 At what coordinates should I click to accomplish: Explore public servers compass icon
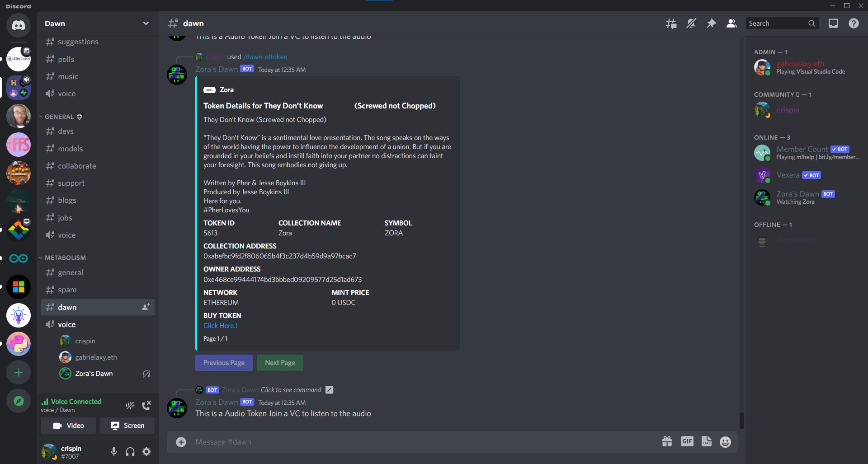(x=19, y=401)
